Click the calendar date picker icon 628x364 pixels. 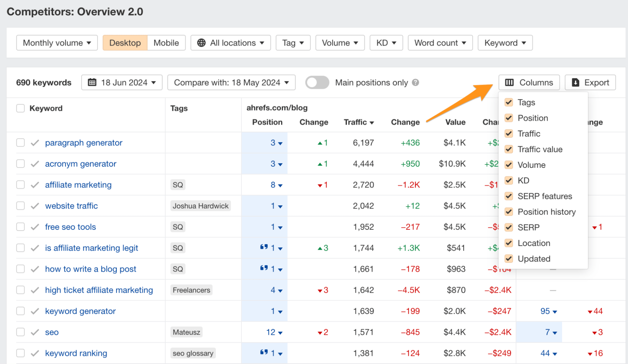(x=91, y=82)
